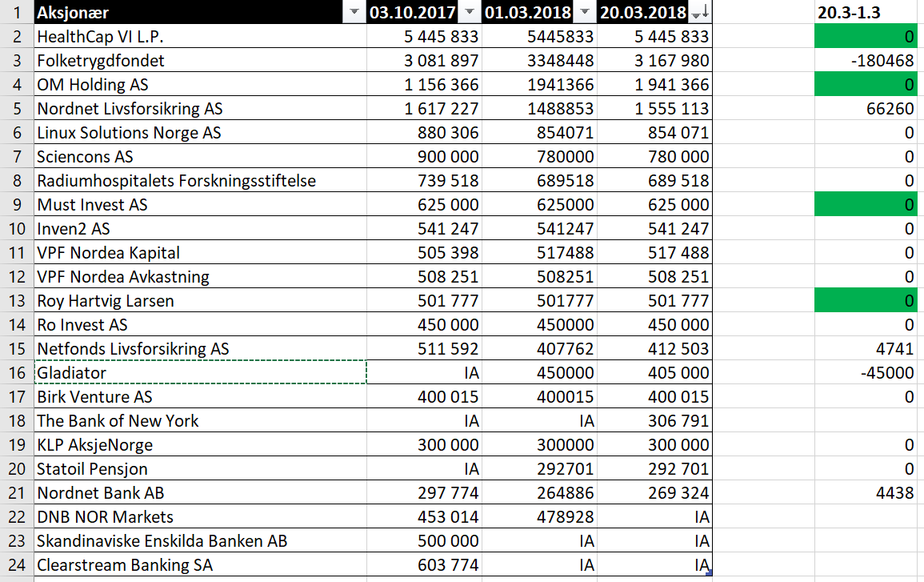Click the "407762" value cell
924x582 pixels.
[540, 348]
